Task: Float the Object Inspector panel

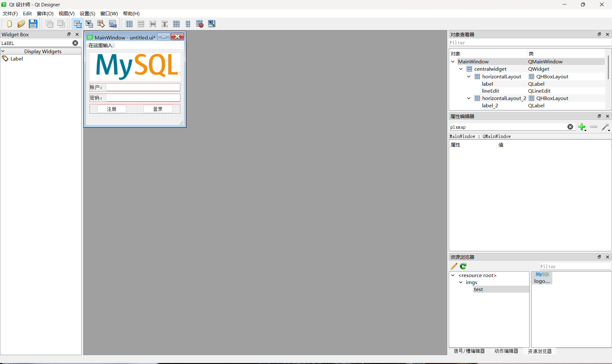Action: (x=599, y=34)
